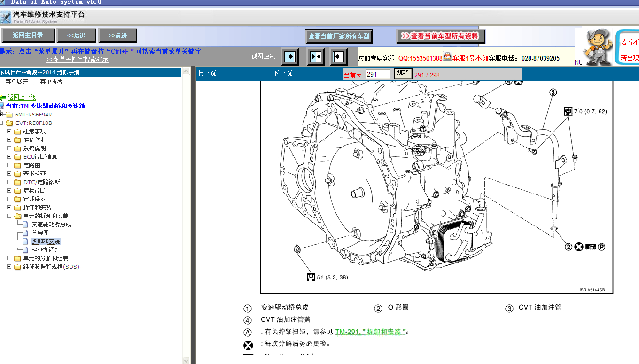This screenshot has width=639, height=364.
Task: Open the 菜单关键字搜索演示 link
Action: click(77, 60)
